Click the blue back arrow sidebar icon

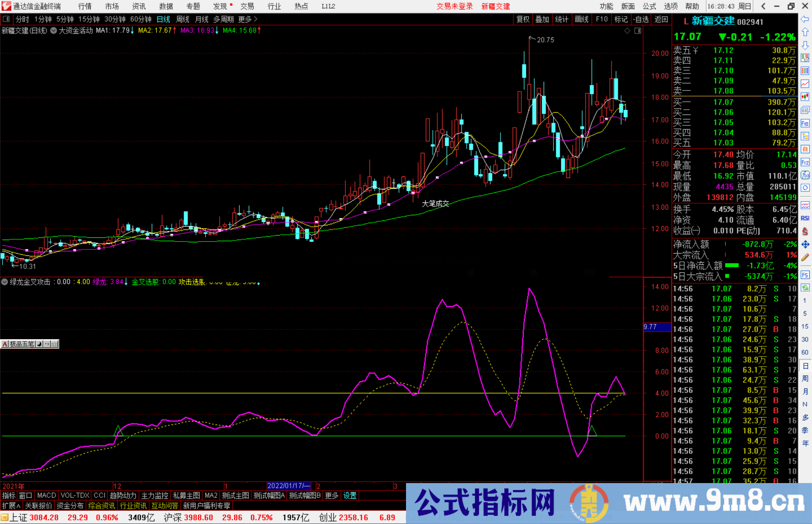pos(805,19)
